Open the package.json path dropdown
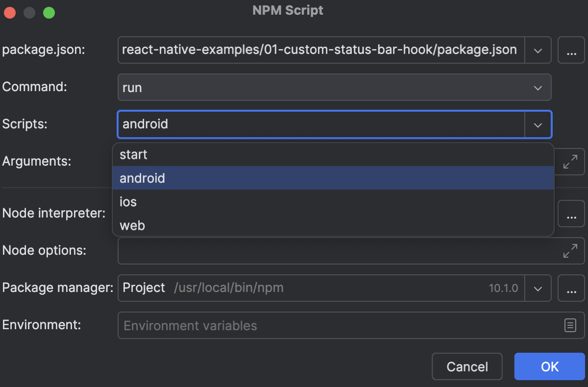The width and height of the screenshot is (588, 387). (538, 50)
